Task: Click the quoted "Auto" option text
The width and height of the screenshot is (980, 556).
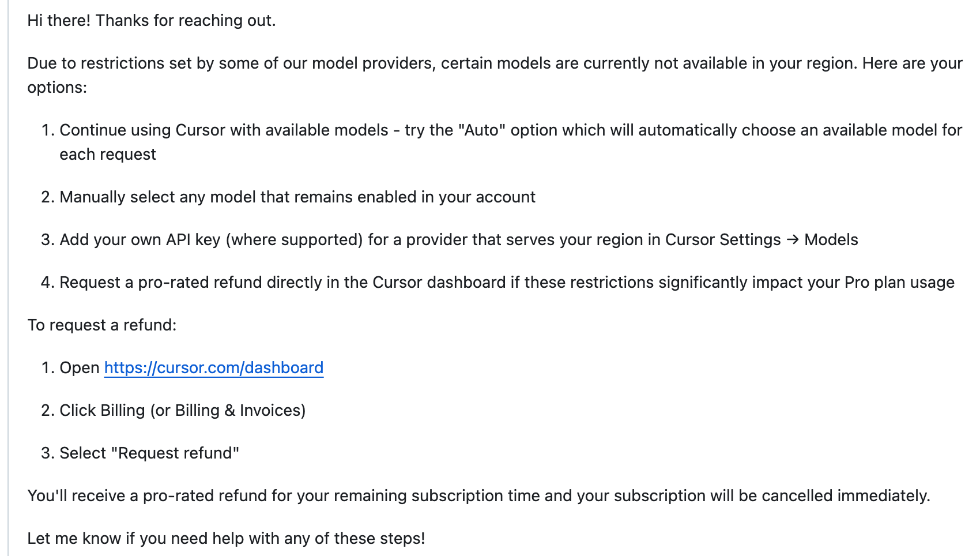Action: coord(481,130)
